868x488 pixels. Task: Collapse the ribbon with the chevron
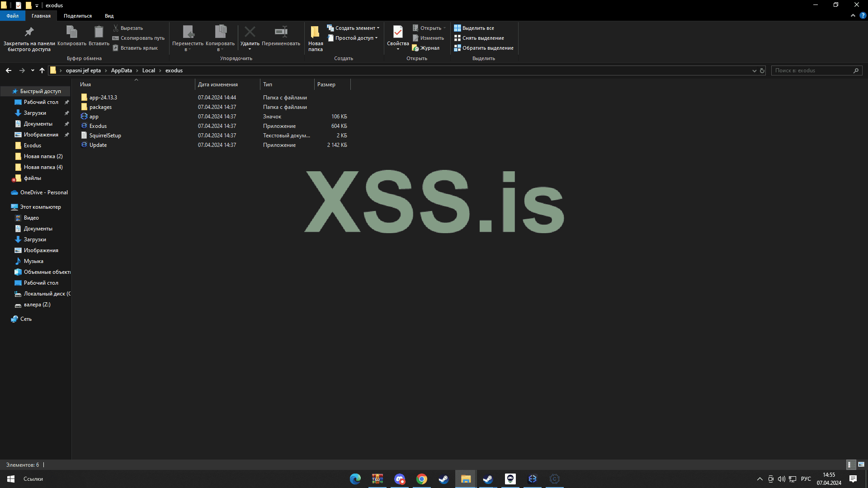click(853, 15)
